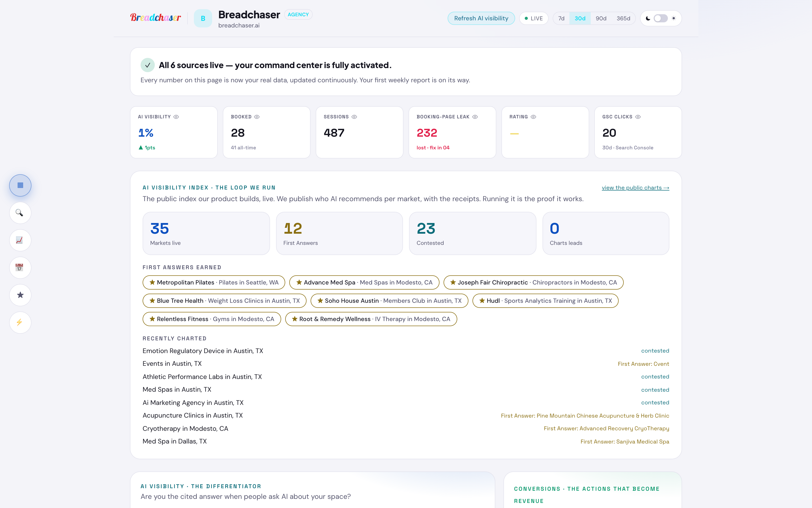This screenshot has height=508, width=812.
Task: Click the Advance Med Spa chip
Action: click(x=364, y=282)
